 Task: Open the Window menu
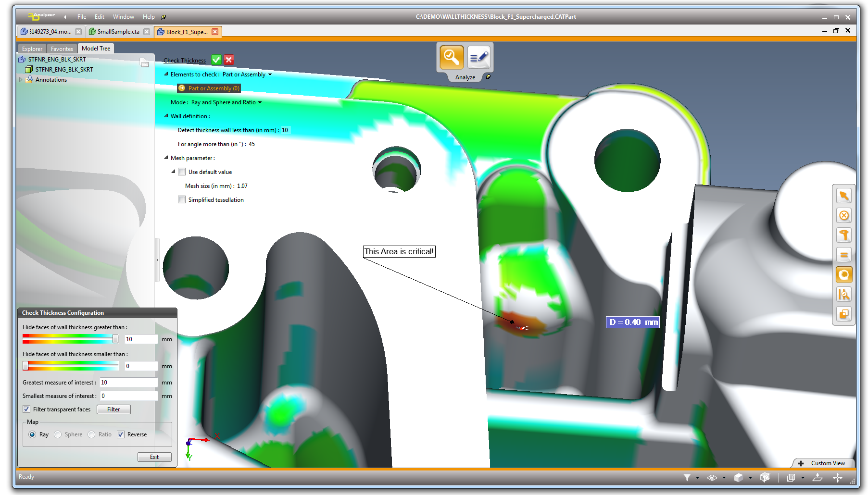(x=123, y=16)
